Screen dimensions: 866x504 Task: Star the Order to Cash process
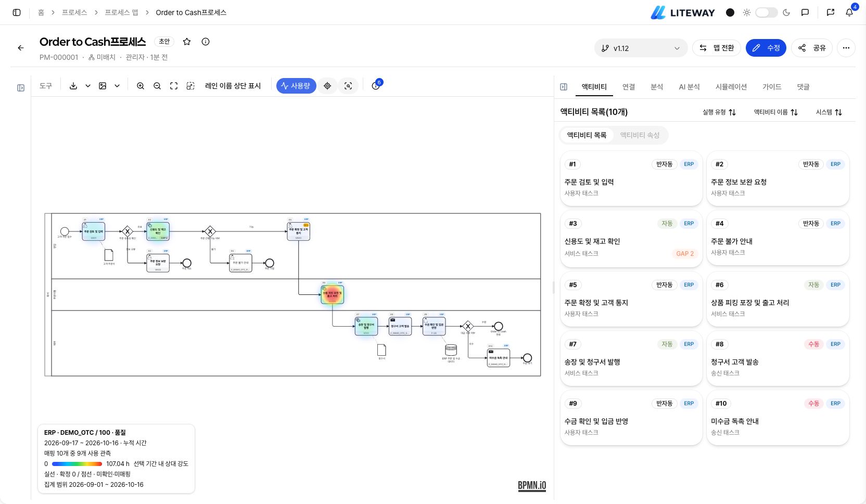click(187, 42)
